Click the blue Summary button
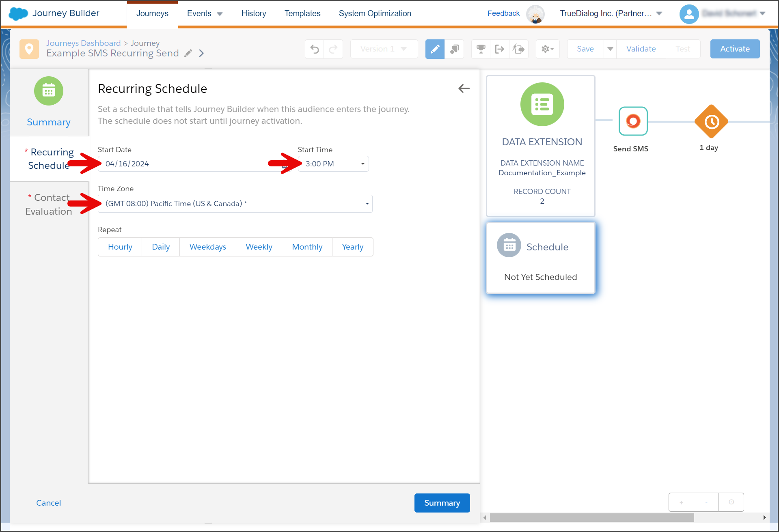 442,503
